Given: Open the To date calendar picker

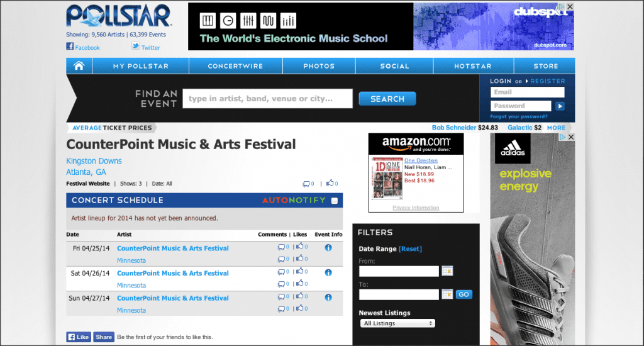Looking at the screenshot, I should 447,294.
